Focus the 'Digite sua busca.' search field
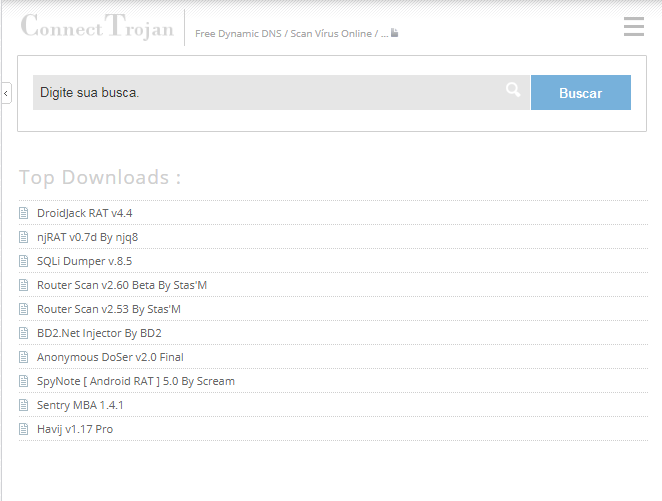The width and height of the screenshot is (662, 501). (x=281, y=92)
